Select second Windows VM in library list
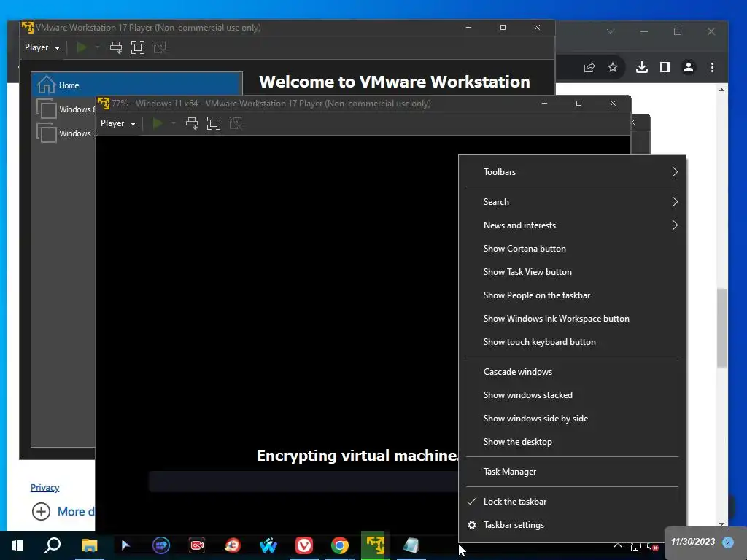The height and width of the screenshot is (560, 747). 65,133
